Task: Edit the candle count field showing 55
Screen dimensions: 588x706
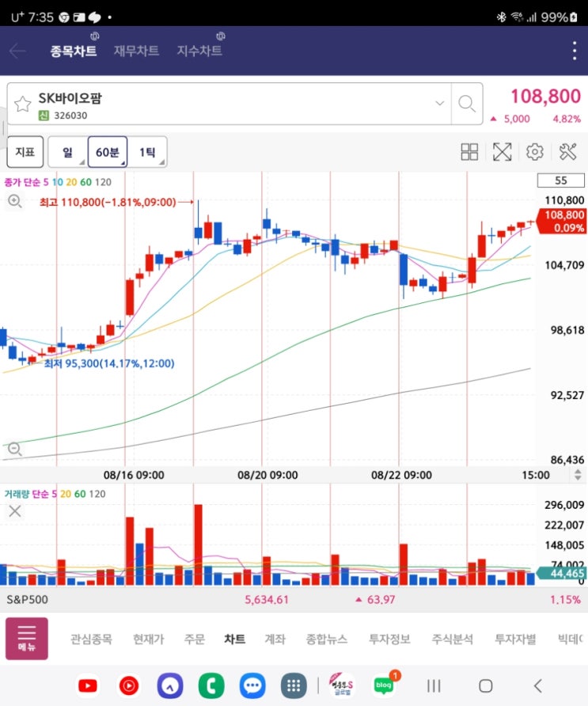Action: tap(561, 180)
